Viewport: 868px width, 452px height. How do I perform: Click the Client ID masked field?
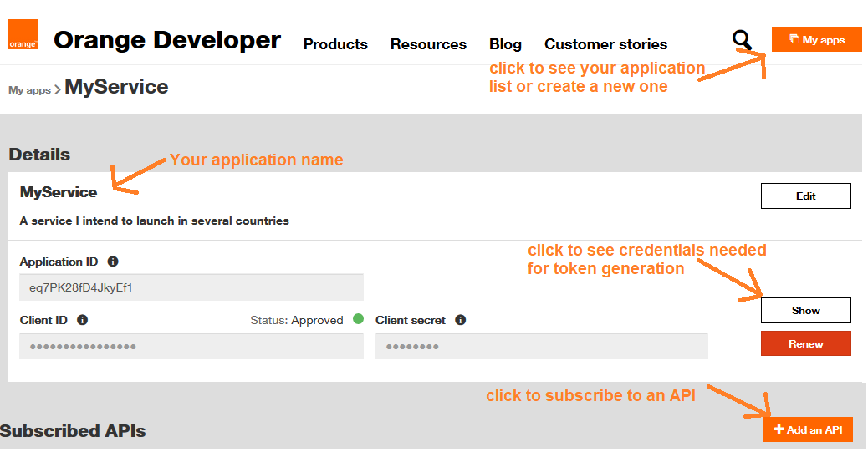click(x=191, y=347)
